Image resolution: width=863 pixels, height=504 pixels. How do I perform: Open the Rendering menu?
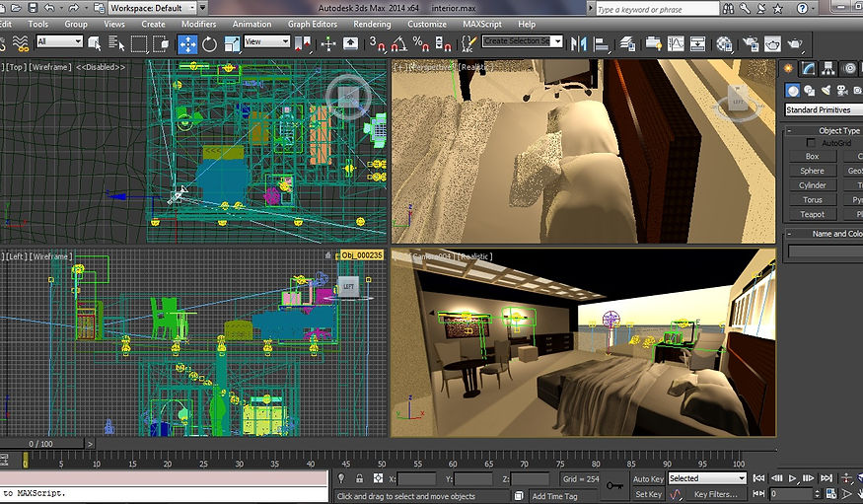click(x=372, y=24)
